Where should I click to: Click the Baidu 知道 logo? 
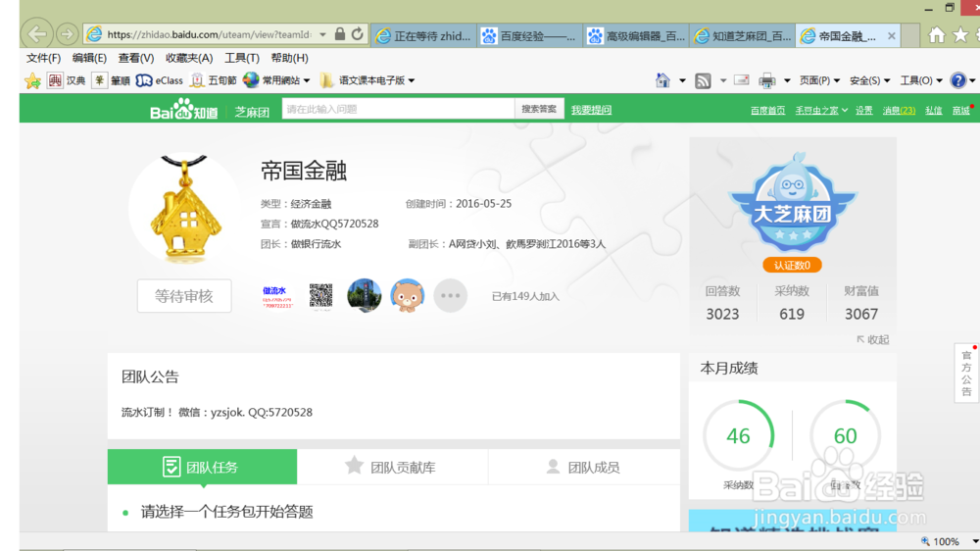click(x=184, y=109)
